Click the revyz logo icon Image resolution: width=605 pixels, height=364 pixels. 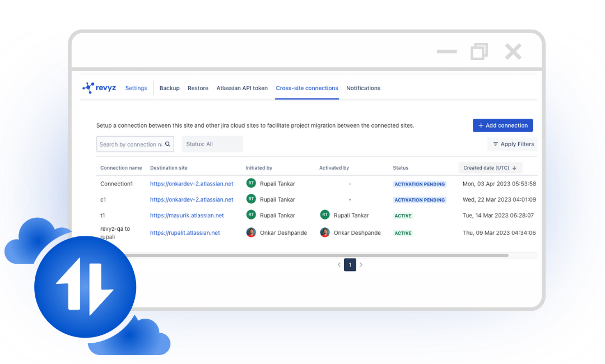[x=89, y=88]
